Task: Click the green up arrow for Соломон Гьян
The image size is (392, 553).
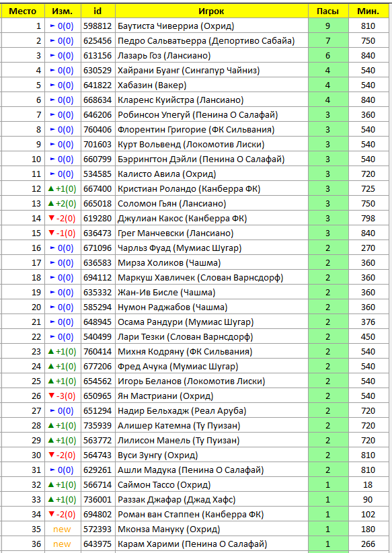Action: pyautogui.click(x=50, y=204)
